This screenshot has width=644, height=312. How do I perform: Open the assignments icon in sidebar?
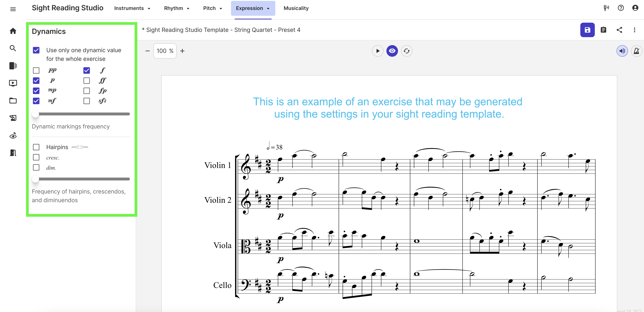(x=13, y=118)
